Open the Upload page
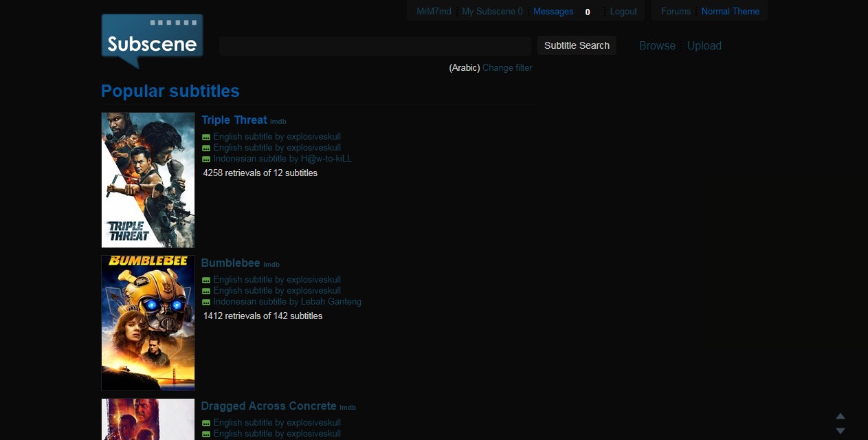The height and width of the screenshot is (440, 868). coord(704,45)
